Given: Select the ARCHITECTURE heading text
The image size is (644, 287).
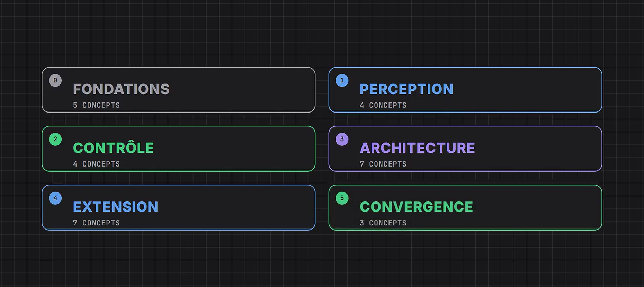Looking at the screenshot, I should (417, 148).
